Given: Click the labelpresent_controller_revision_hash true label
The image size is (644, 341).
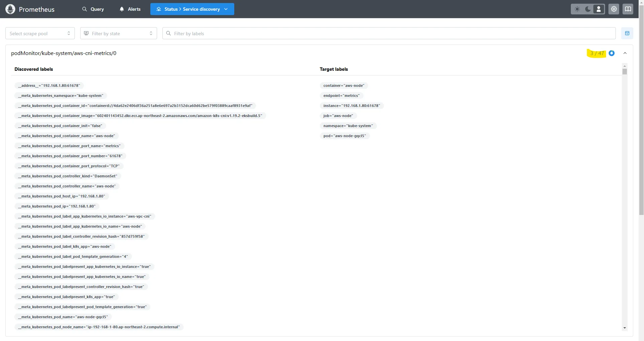Looking at the screenshot, I should coord(81,287).
